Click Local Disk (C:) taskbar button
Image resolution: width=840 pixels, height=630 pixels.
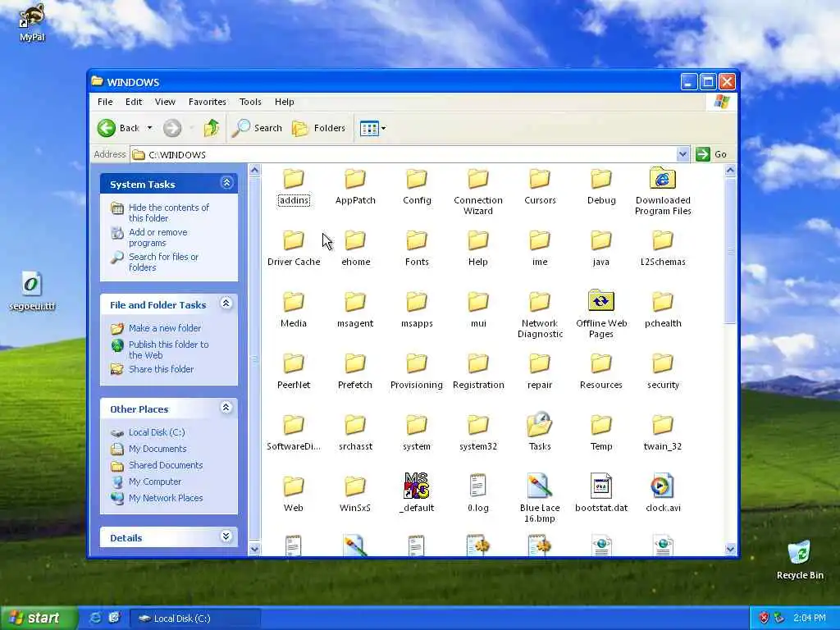[195, 619]
